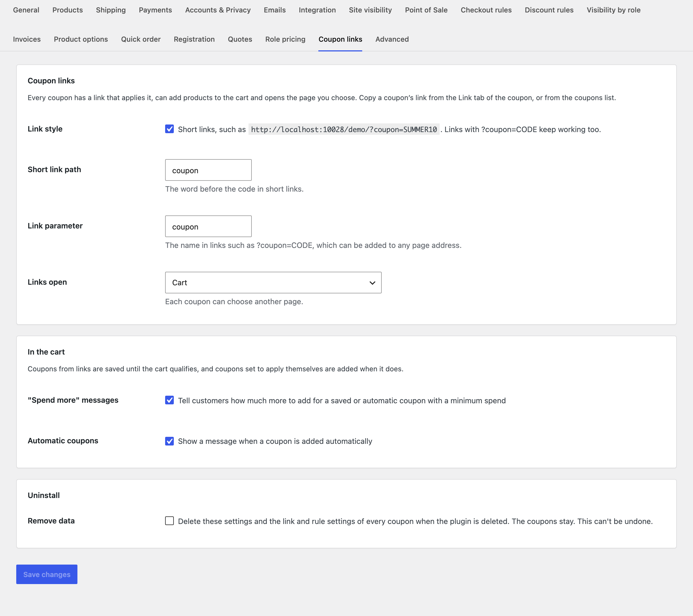Go to the Invoices tab
Viewport: 693px width, 616px height.
[x=27, y=39]
